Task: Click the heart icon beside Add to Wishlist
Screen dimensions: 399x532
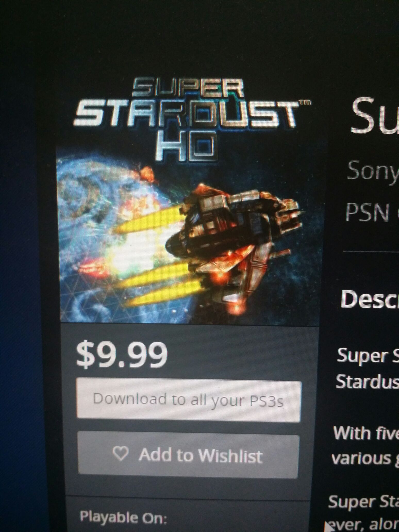Action: pyautogui.click(x=120, y=454)
